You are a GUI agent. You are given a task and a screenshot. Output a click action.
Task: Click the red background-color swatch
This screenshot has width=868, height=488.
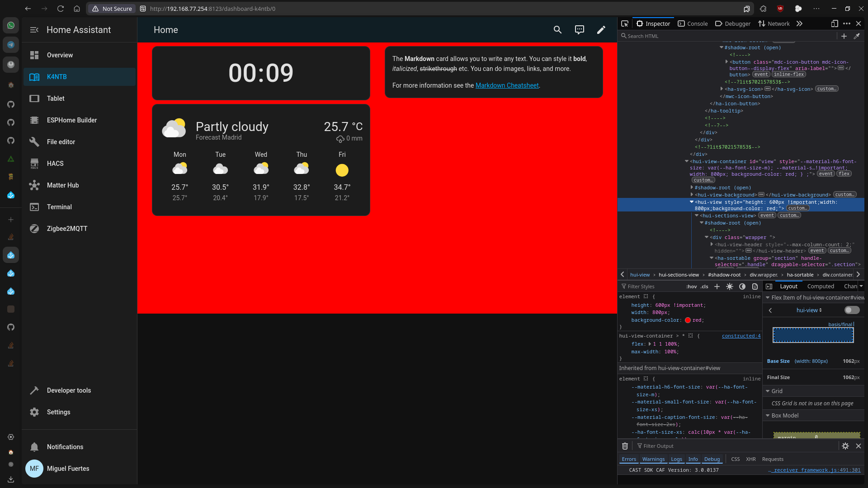(688, 320)
